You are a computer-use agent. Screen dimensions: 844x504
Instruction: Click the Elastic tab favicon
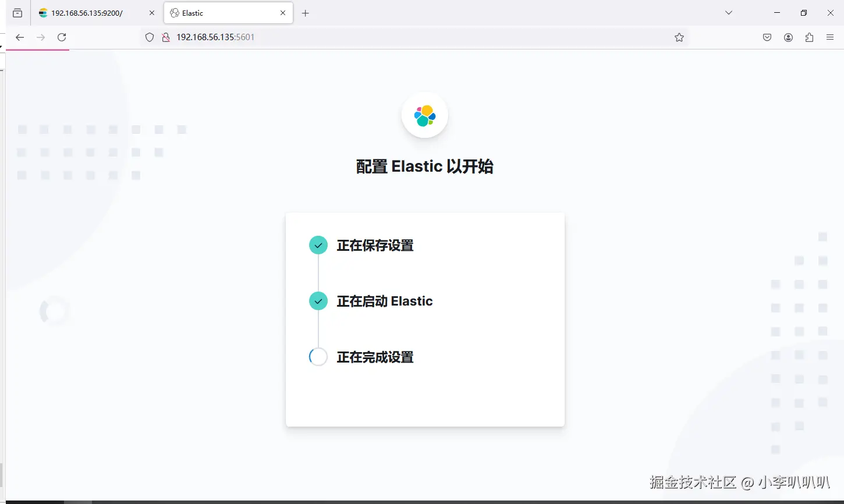(x=174, y=13)
